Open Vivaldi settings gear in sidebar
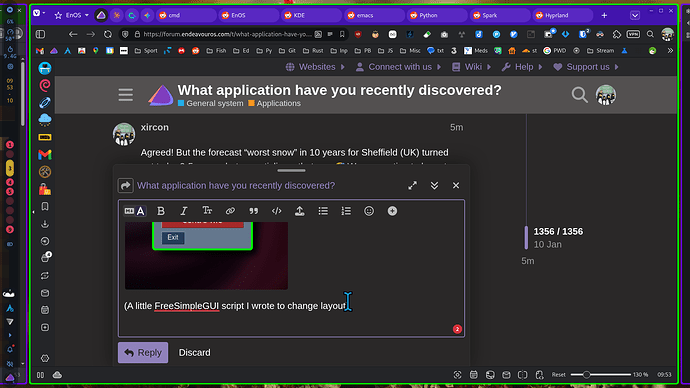This screenshot has width=690, height=388. [x=45, y=358]
